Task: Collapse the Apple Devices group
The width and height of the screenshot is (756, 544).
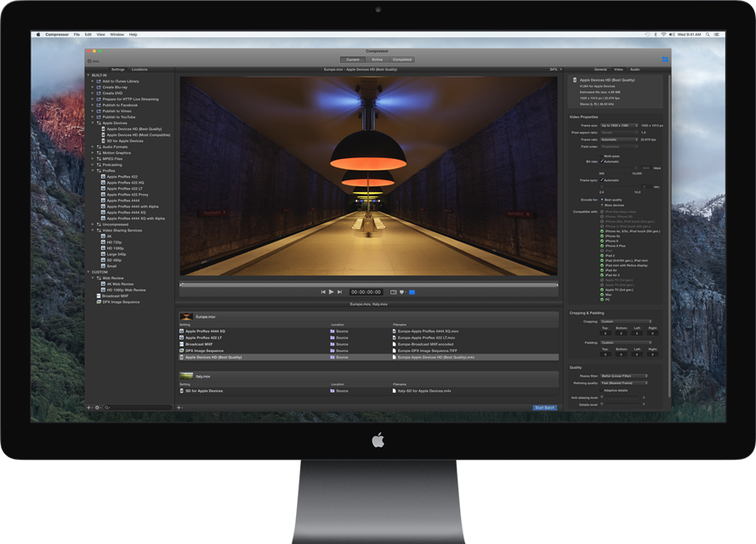Action: (93, 123)
